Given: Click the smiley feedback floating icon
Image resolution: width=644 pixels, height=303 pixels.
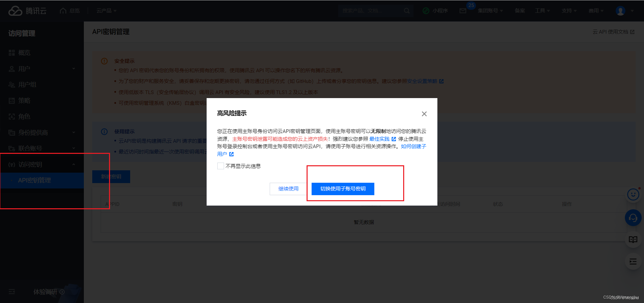Looking at the screenshot, I should pyautogui.click(x=633, y=194).
